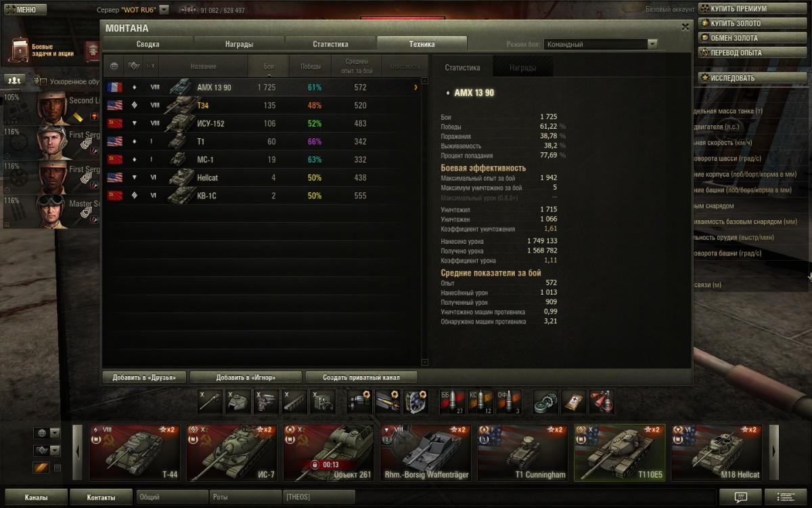This screenshot has width=812, height=508.
Task: Select the ОФ shell slot with 3
Action: point(508,402)
